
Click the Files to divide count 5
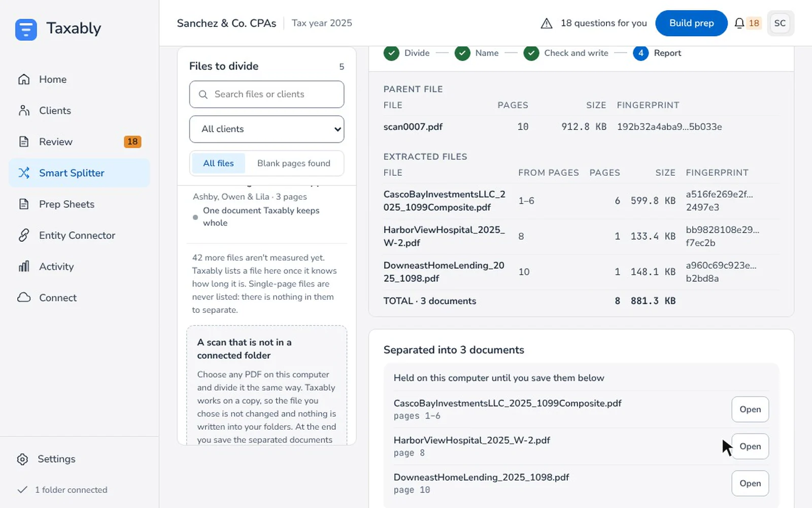pos(342,67)
